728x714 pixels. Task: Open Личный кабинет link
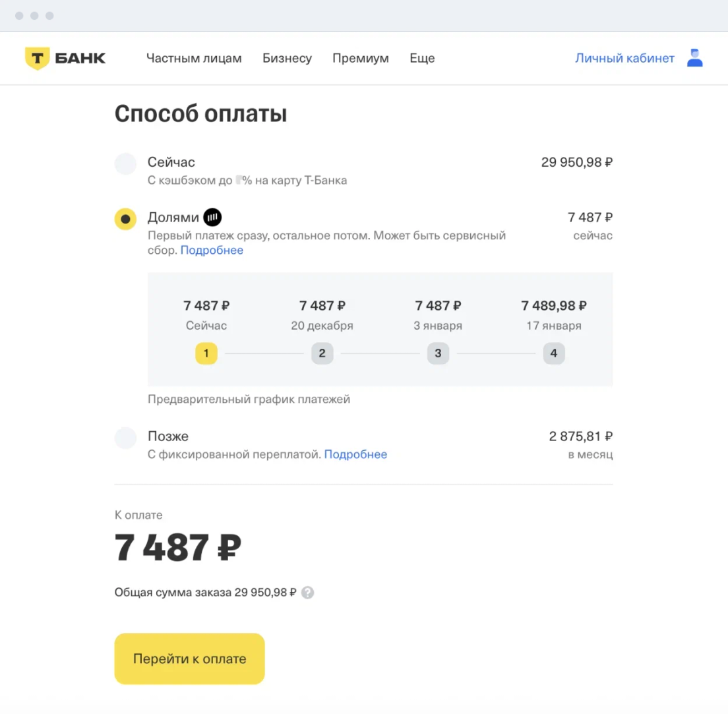624,58
